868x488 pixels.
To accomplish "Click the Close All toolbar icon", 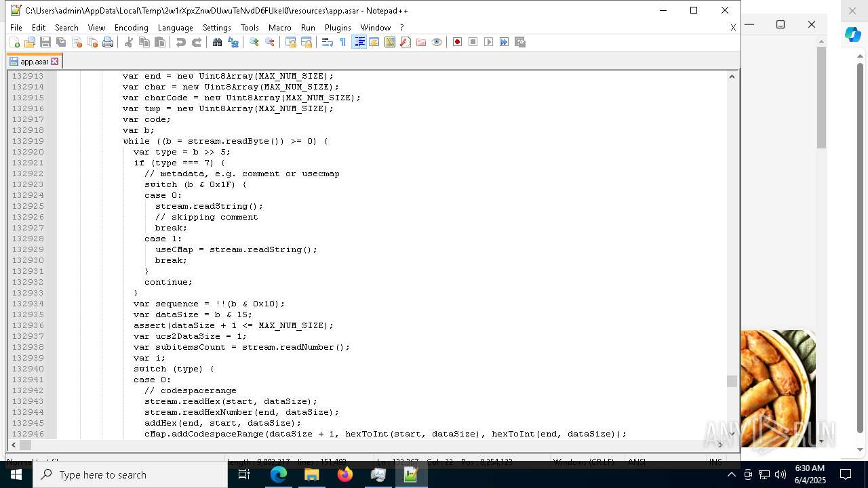I will 92,42.
